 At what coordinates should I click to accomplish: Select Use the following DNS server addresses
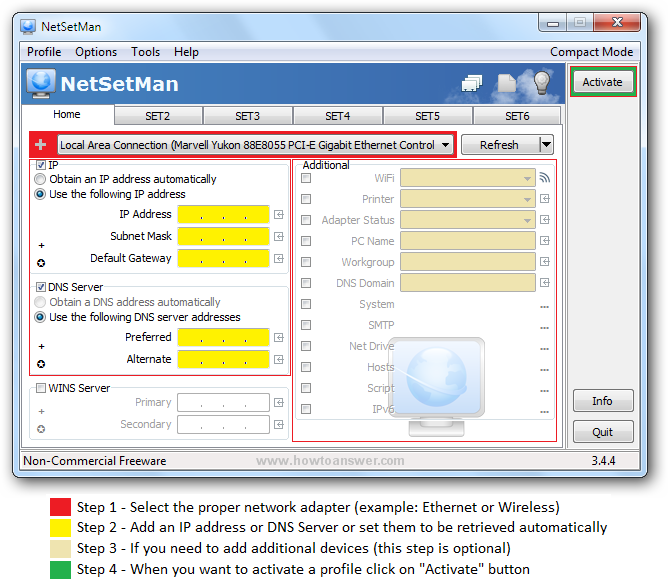40,317
